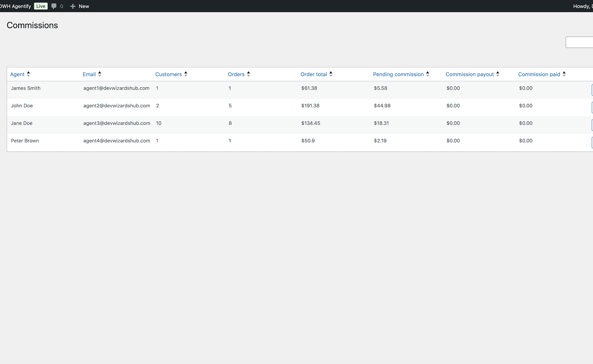Sort table by Order total column
This screenshot has height=364, width=593.
314,74
